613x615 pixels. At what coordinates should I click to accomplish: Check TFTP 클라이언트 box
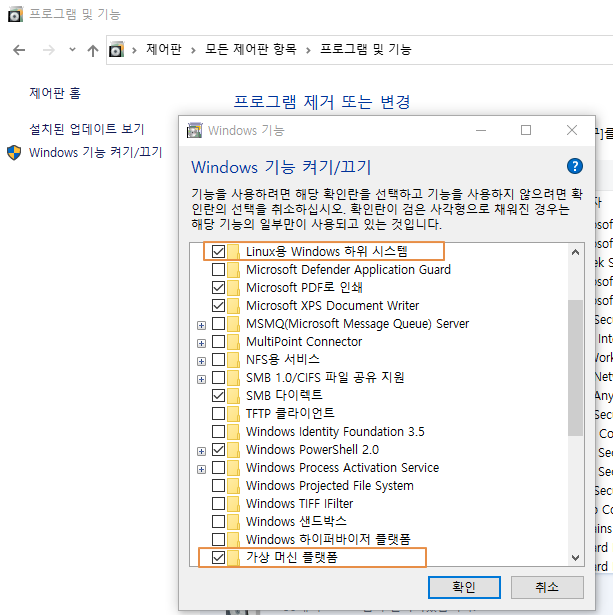218,413
